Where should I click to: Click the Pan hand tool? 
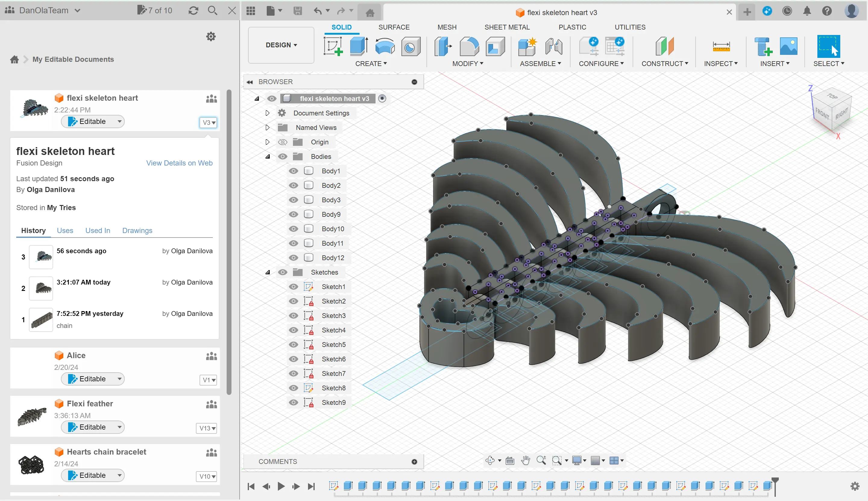525,460
